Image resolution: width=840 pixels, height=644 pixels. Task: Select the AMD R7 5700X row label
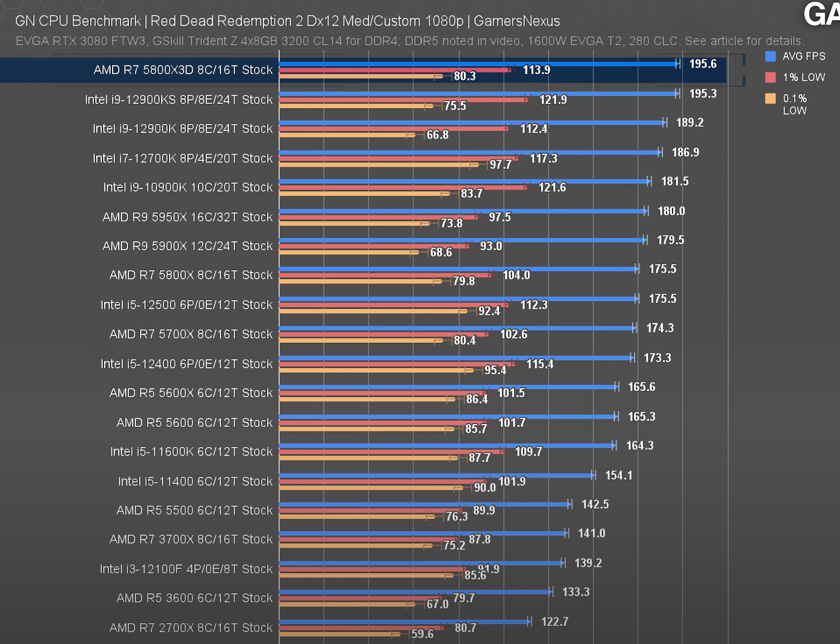click(x=191, y=334)
